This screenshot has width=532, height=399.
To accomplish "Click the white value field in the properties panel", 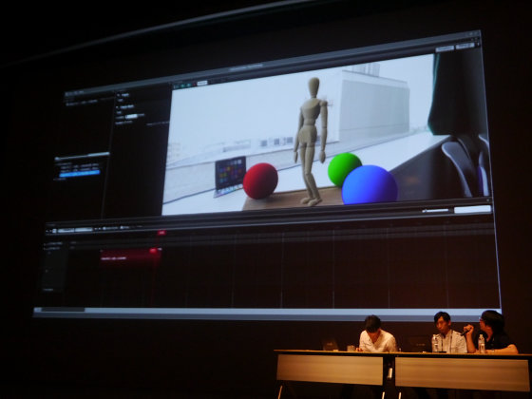I will point(131,116).
